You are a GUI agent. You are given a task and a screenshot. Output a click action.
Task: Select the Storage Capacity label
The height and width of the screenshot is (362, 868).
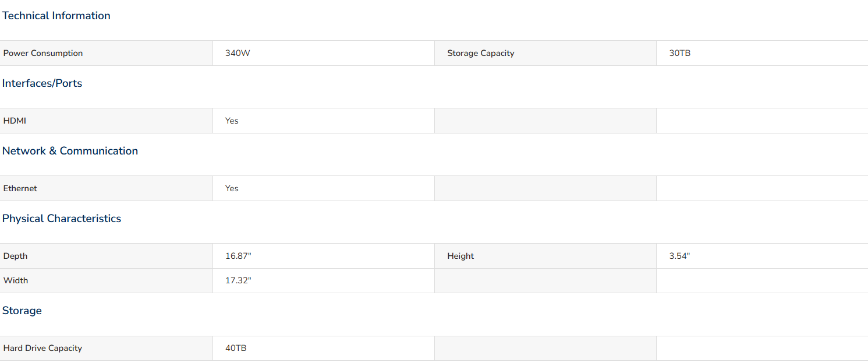click(481, 53)
